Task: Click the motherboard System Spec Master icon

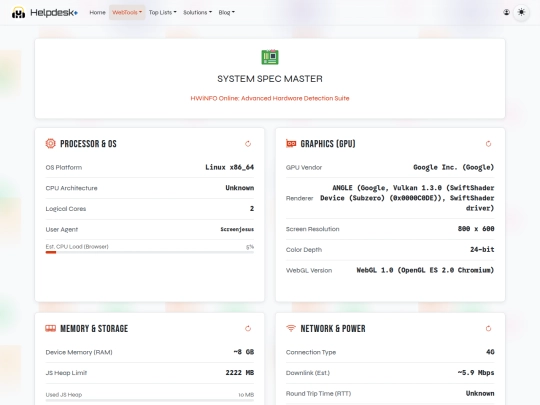Action: point(270,57)
